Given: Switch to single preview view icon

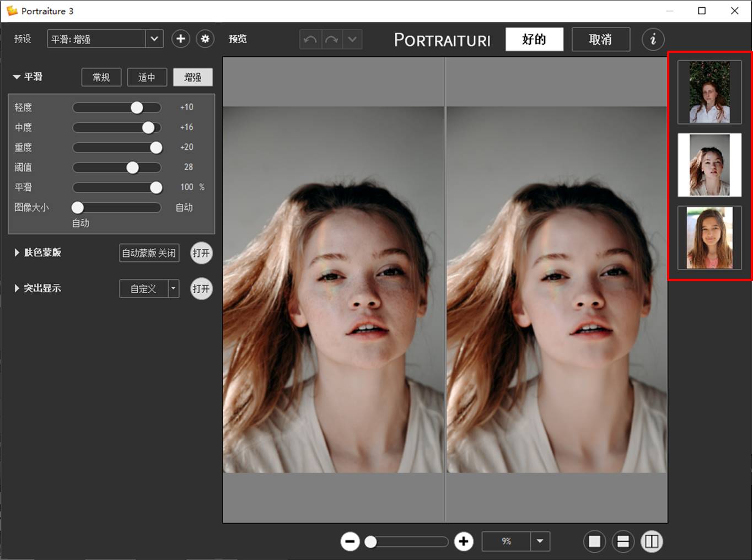Looking at the screenshot, I should pos(594,542).
